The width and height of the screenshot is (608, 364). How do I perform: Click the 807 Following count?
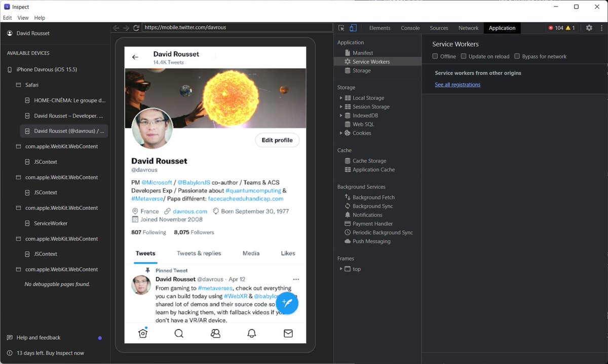pos(148,232)
